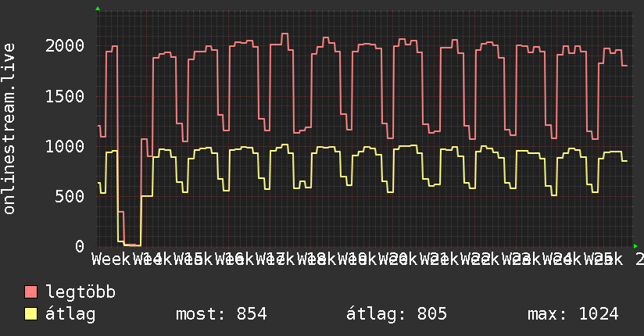Click the 500 y-axis label
The width and height of the screenshot is (644, 336).
(x=70, y=196)
